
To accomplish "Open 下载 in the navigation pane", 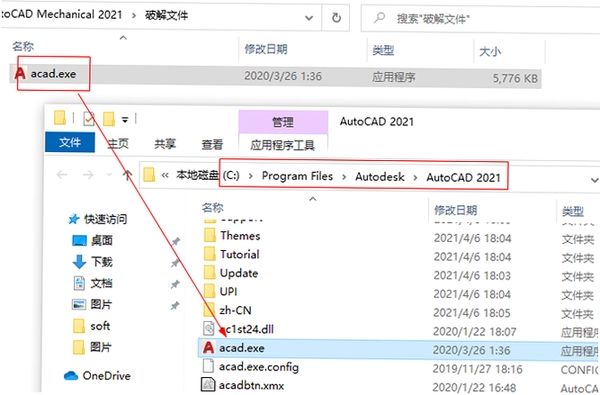I will coord(102,262).
